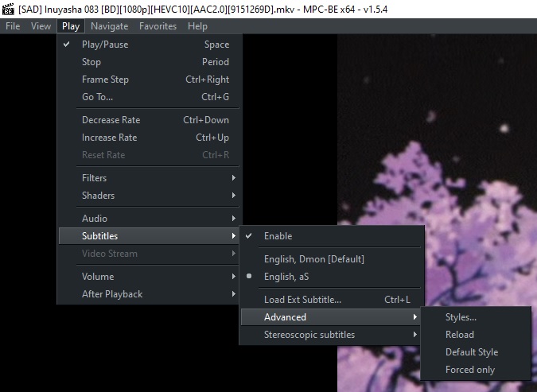Select the English, aS subtitle track
The image size is (537, 392).
click(x=332, y=277)
